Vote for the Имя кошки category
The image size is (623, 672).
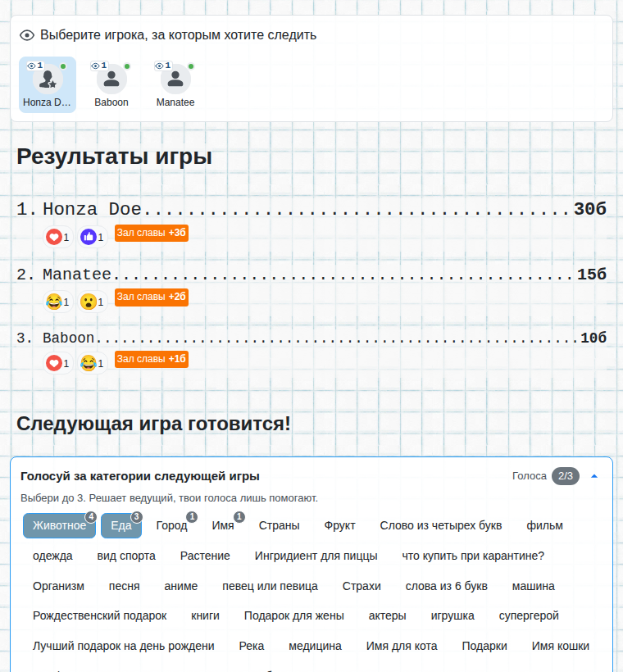tap(561, 646)
